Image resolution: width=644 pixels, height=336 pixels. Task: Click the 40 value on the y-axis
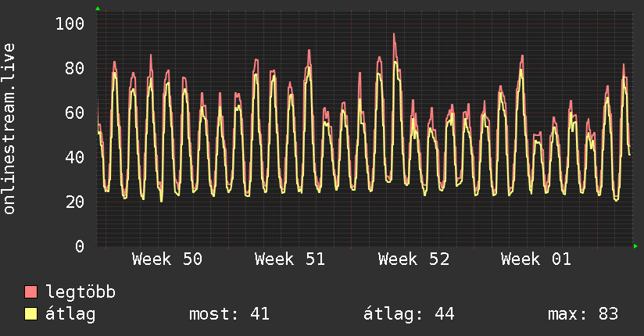tap(74, 157)
